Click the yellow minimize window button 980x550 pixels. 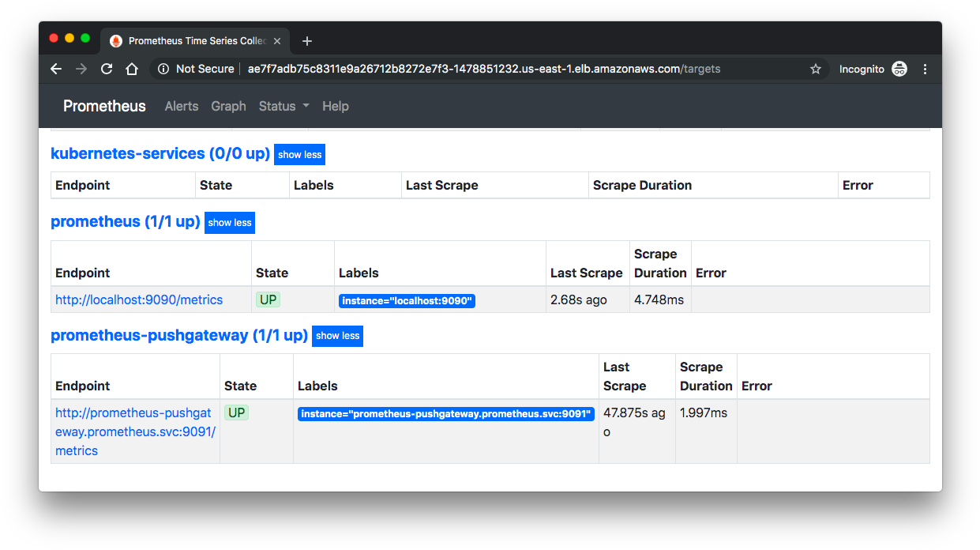pos(69,38)
